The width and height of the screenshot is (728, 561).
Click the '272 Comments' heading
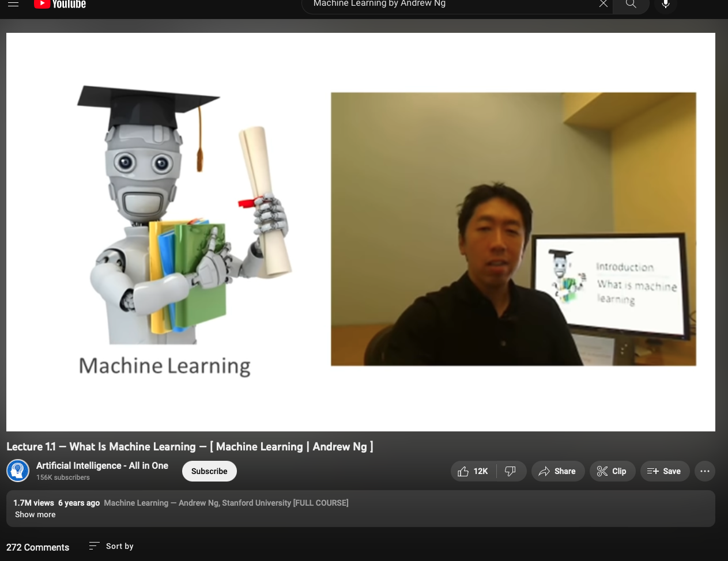click(37, 547)
